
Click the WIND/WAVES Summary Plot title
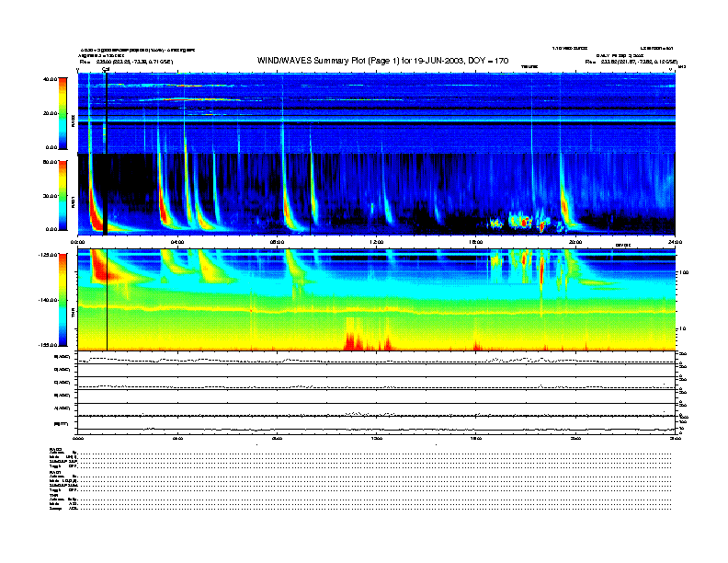382,61
